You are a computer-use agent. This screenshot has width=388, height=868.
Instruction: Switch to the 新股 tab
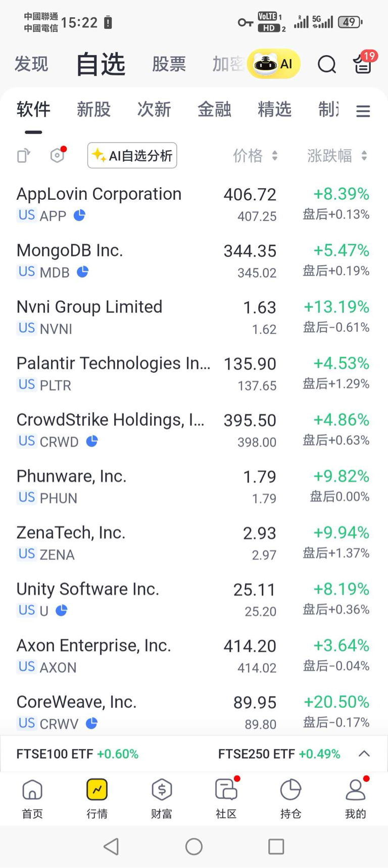[x=93, y=109]
